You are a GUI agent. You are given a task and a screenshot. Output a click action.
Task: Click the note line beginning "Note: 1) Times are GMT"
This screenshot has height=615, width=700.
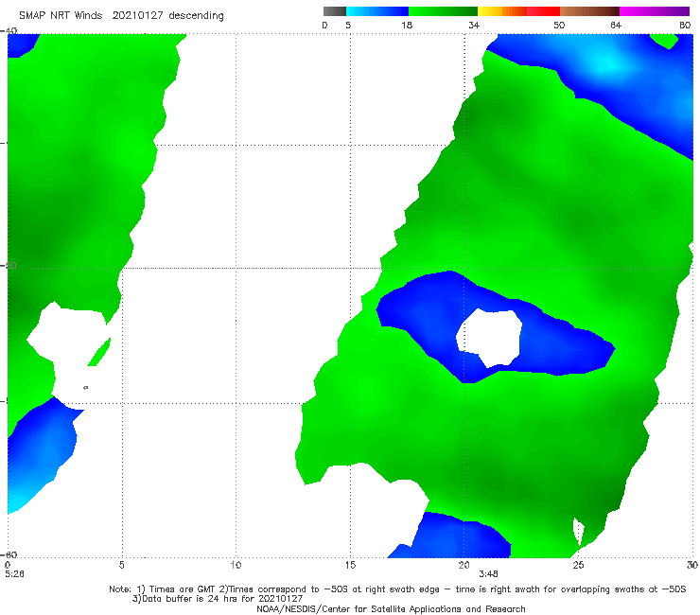(x=397, y=589)
